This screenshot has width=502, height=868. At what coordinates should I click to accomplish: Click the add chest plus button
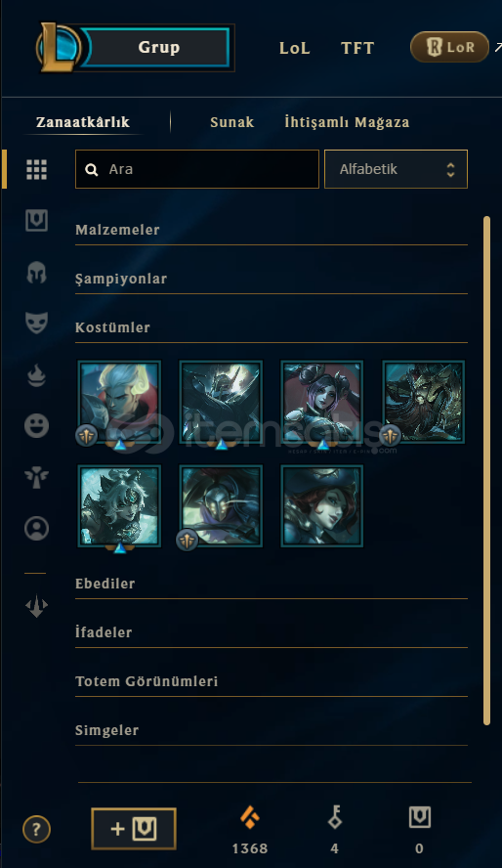pos(134,829)
